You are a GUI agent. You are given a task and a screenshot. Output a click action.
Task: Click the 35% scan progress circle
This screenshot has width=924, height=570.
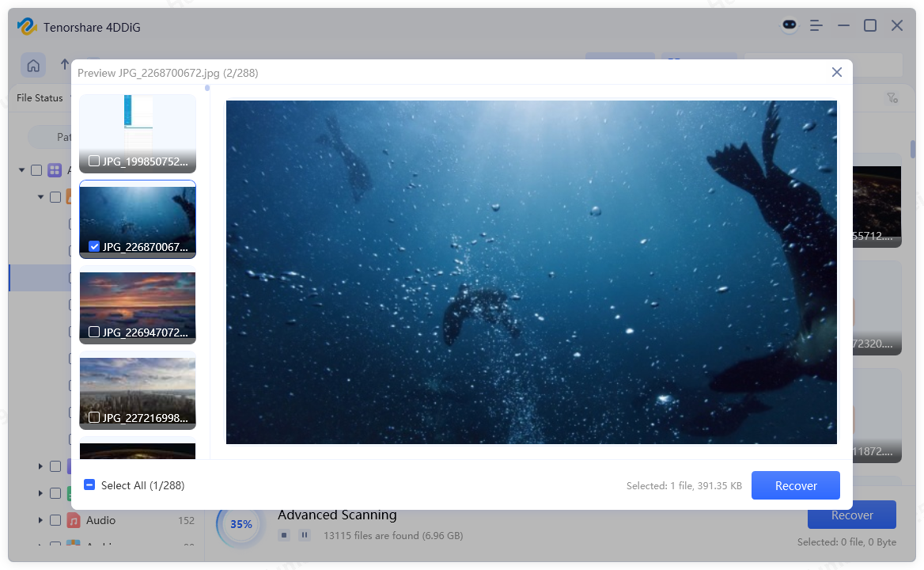pos(240,524)
